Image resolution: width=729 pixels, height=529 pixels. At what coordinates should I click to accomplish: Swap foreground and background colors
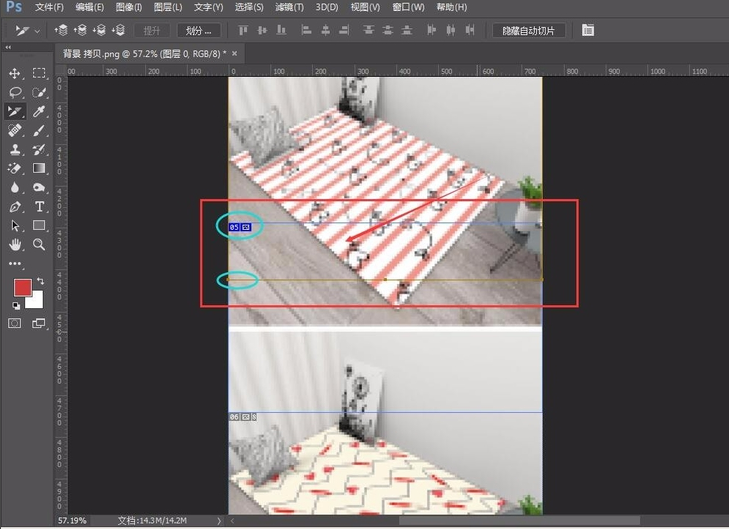coord(40,282)
